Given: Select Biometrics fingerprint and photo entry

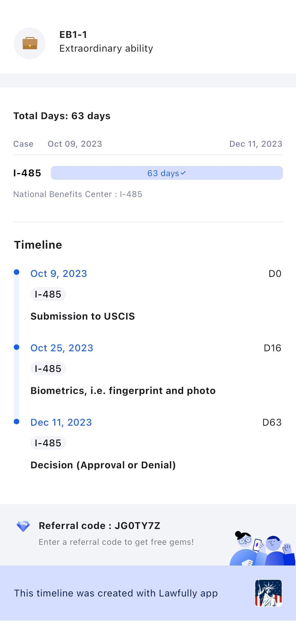Looking at the screenshot, I should (123, 391).
